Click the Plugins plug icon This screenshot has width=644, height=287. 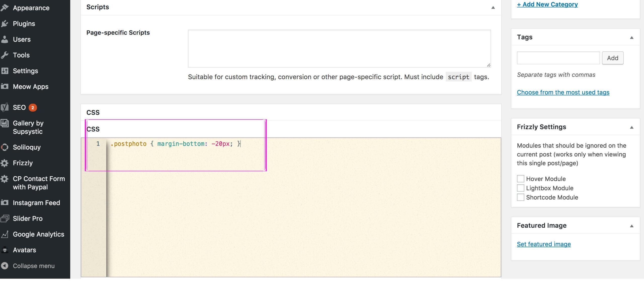coord(5,24)
